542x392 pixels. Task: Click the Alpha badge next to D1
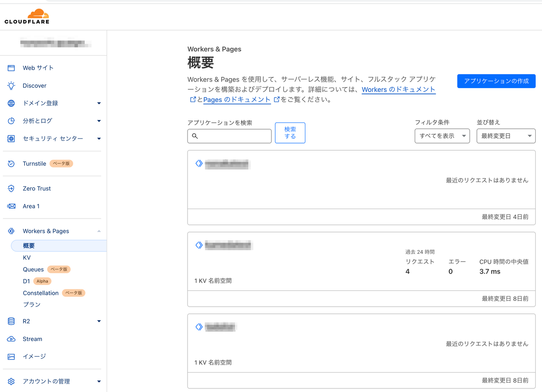[42, 281]
